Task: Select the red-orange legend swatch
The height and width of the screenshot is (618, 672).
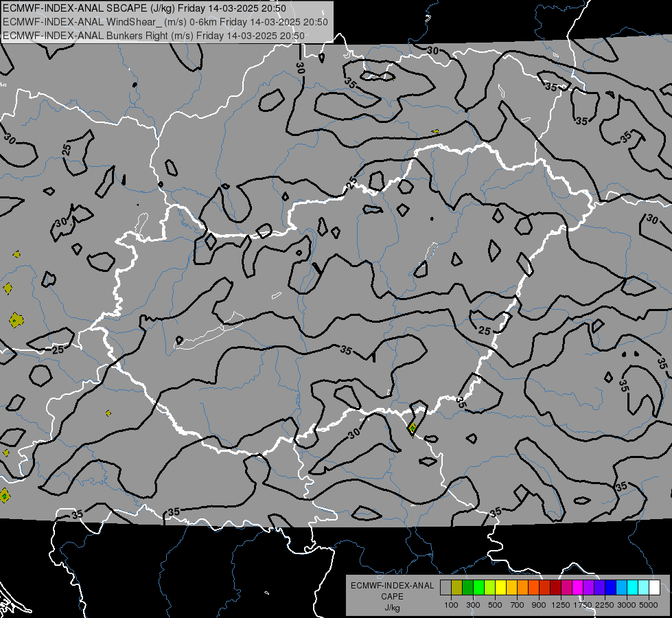Action: (x=533, y=587)
